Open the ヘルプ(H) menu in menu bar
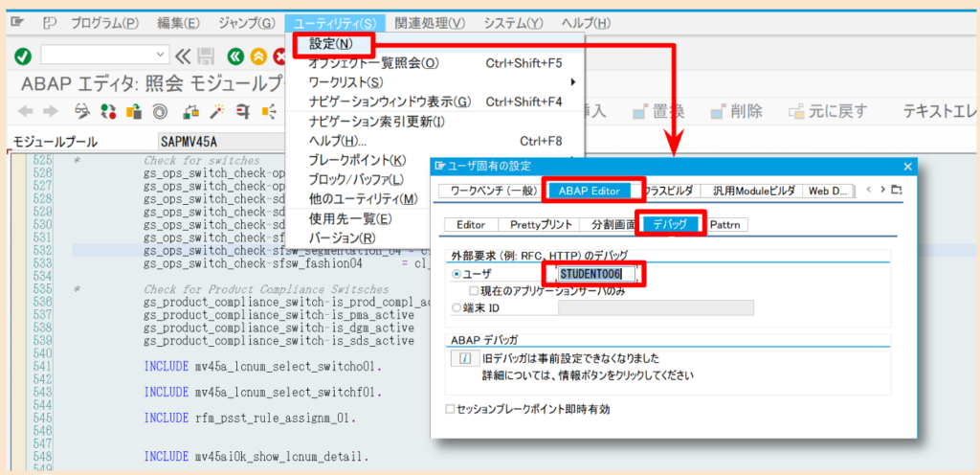The image size is (980, 475). coord(586,23)
